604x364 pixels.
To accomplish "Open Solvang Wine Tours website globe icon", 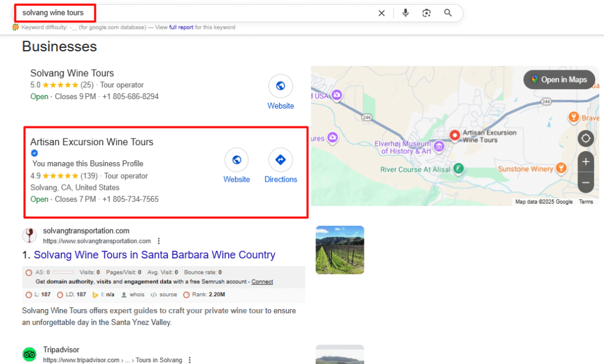I will tap(280, 86).
